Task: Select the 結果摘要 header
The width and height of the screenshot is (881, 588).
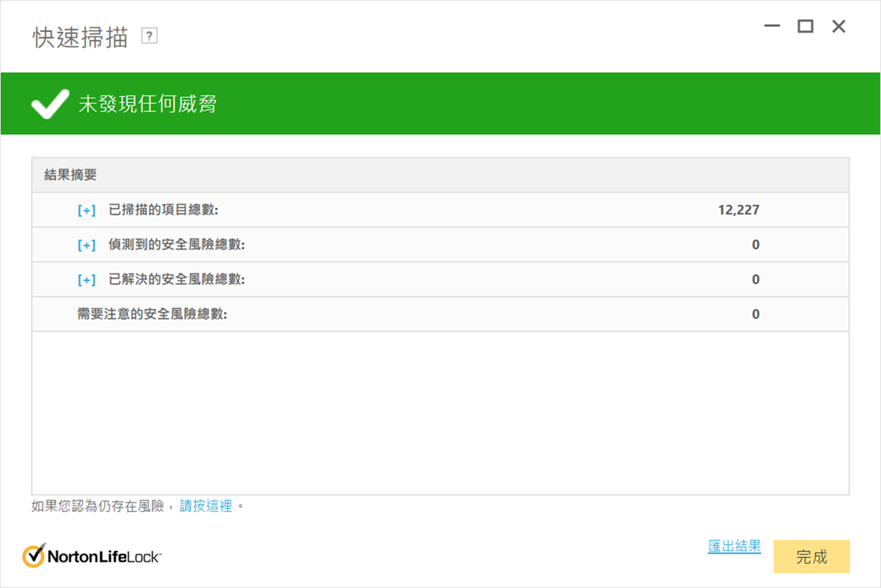Action: pos(70,175)
